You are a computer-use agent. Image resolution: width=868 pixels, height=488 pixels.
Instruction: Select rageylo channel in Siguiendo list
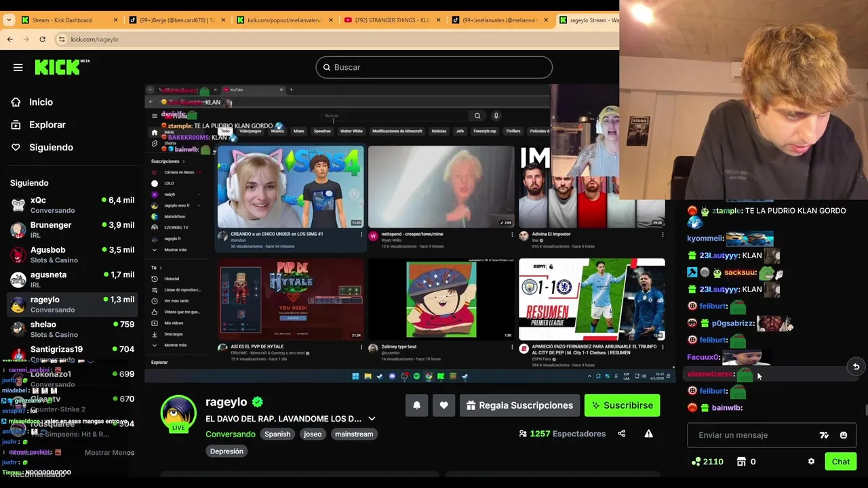[72, 304]
